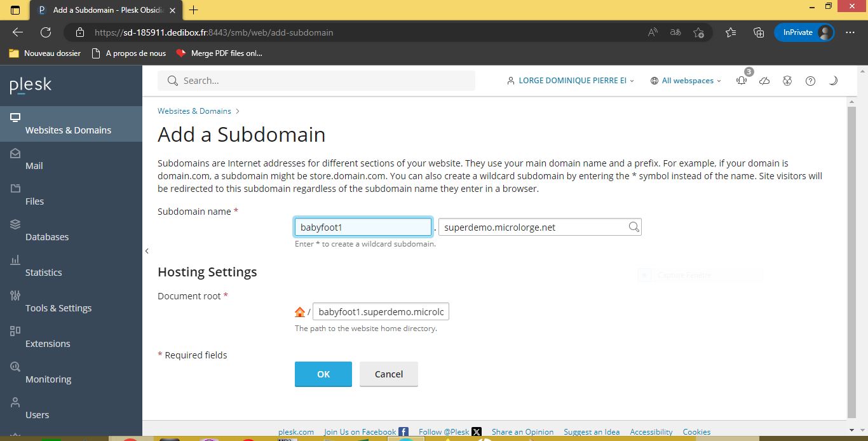868x441 pixels.
Task: Click the home directory house icon
Action: (x=300, y=312)
